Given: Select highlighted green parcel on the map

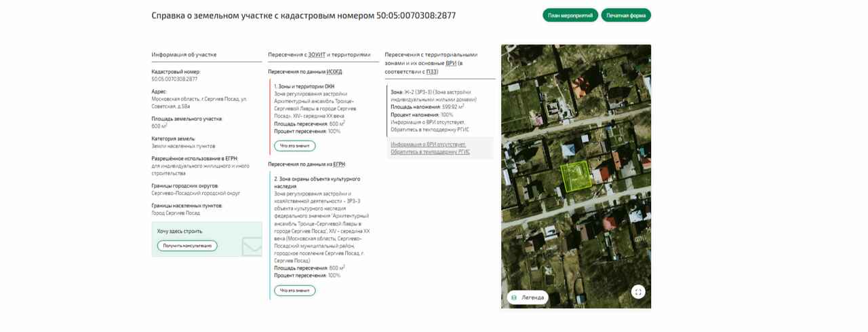Looking at the screenshot, I should 576,177.
